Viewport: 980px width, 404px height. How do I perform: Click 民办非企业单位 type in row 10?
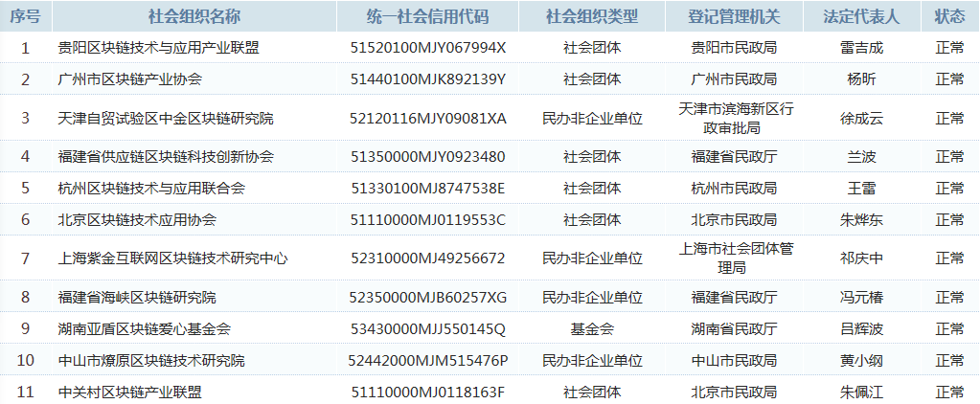point(592,360)
